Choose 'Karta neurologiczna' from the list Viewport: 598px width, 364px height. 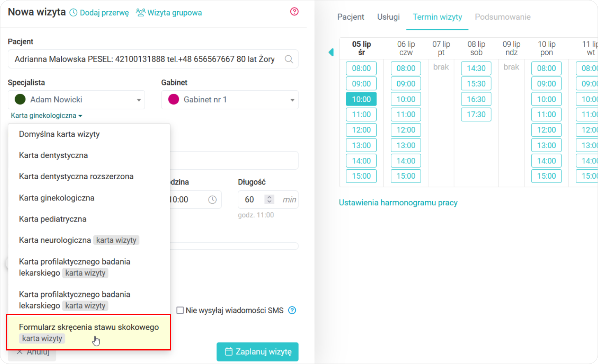(x=89, y=240)
